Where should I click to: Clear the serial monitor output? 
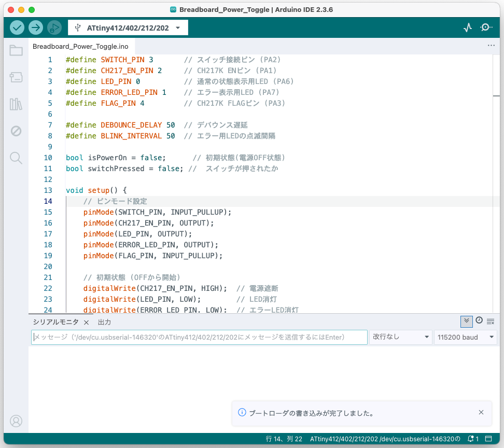(x=491, y=321)
